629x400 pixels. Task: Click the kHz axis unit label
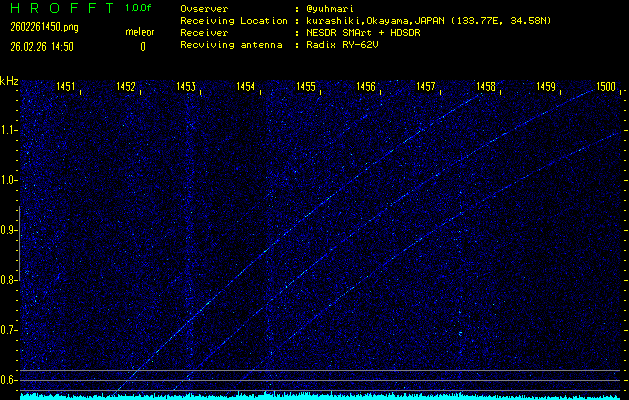click(9, 80)
